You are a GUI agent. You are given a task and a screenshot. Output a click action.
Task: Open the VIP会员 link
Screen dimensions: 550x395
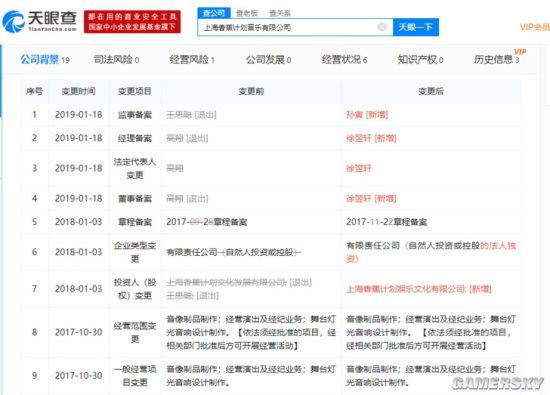[x=535, y=27]
